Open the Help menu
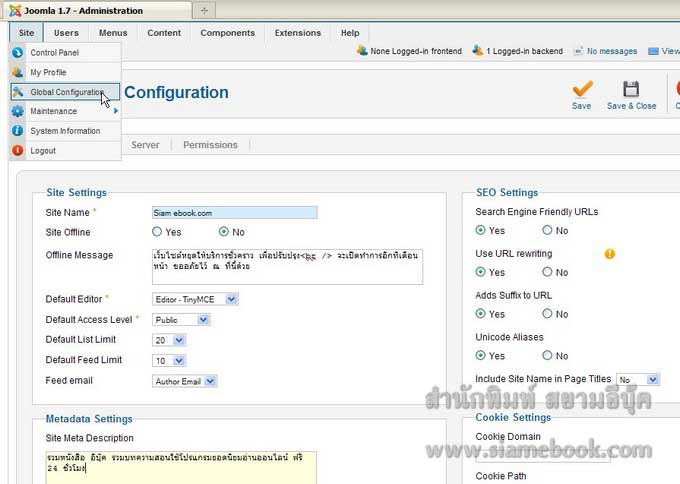The image size is (680, 484). tap(350, 33)
